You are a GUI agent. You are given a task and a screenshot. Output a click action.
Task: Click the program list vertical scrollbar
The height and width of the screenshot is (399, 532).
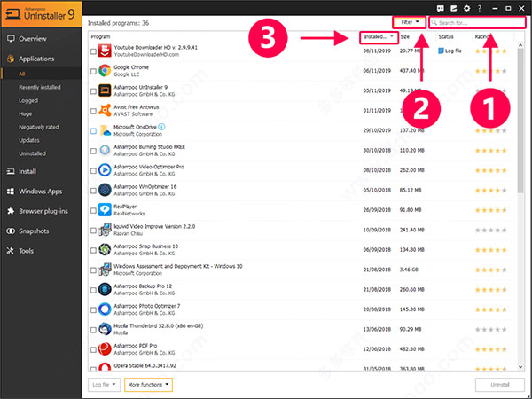[x=520, y=121]
